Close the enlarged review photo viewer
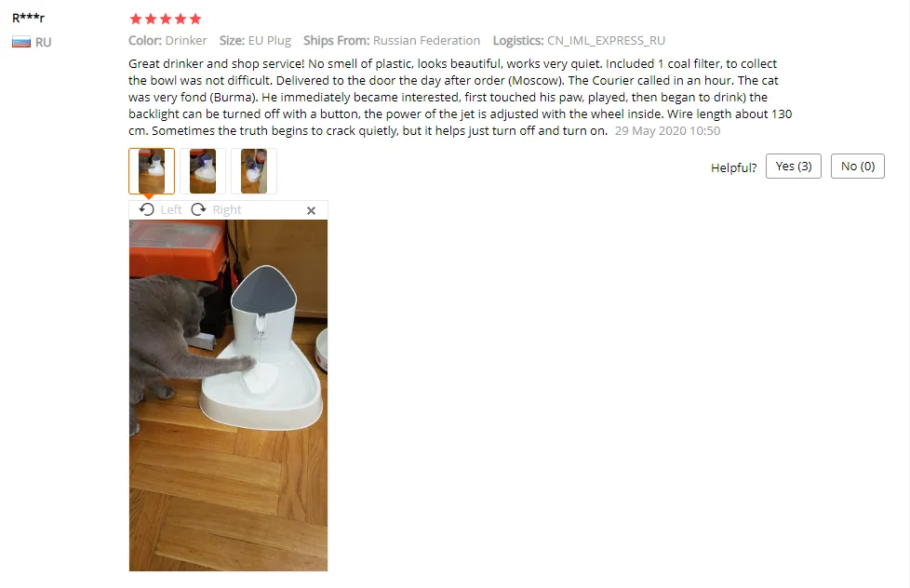Image resolution: width=910 pixels, height=588 pixels. pyautogui.click(x=311, y=210)
